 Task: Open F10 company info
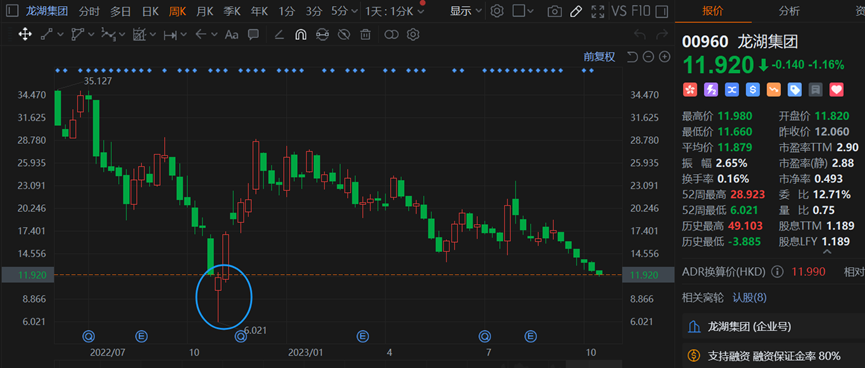(640, 10)
